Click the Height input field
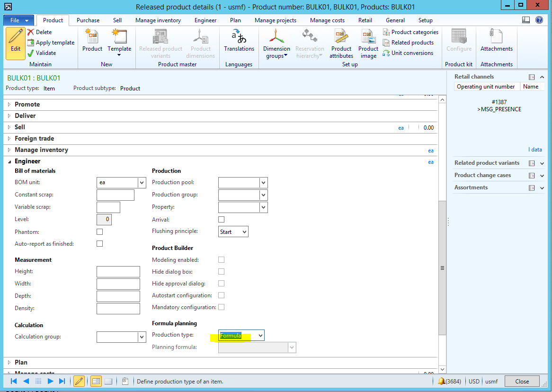Screen dimensions: 552x392 pos(118,272)
